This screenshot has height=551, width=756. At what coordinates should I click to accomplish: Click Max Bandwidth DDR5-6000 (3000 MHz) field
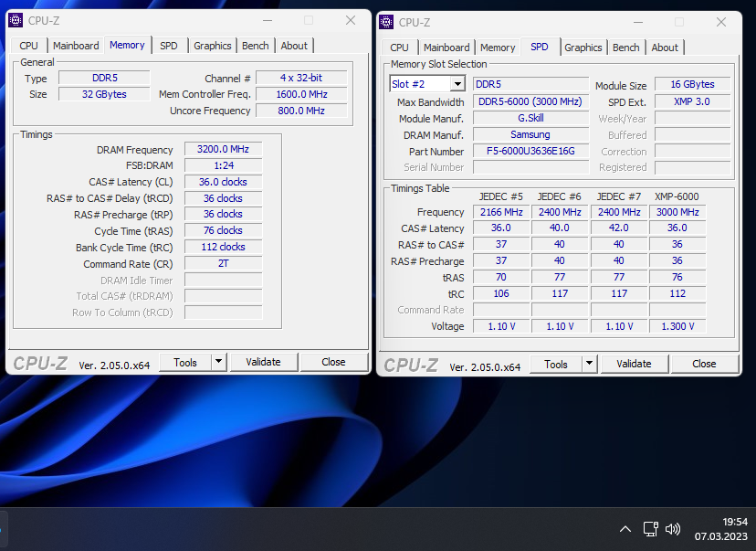click(530, 101)
